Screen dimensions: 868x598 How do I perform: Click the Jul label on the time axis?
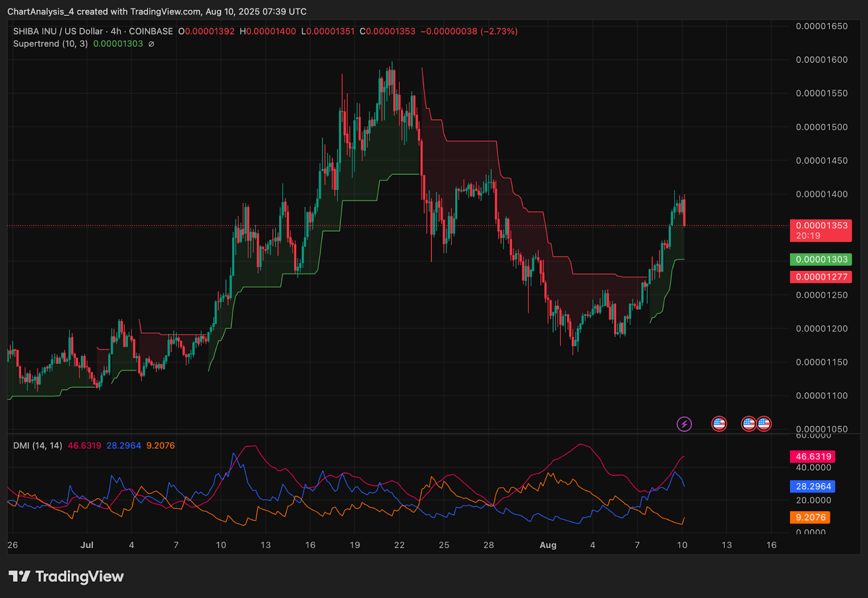pyautogui.click(x=87, y=545)
